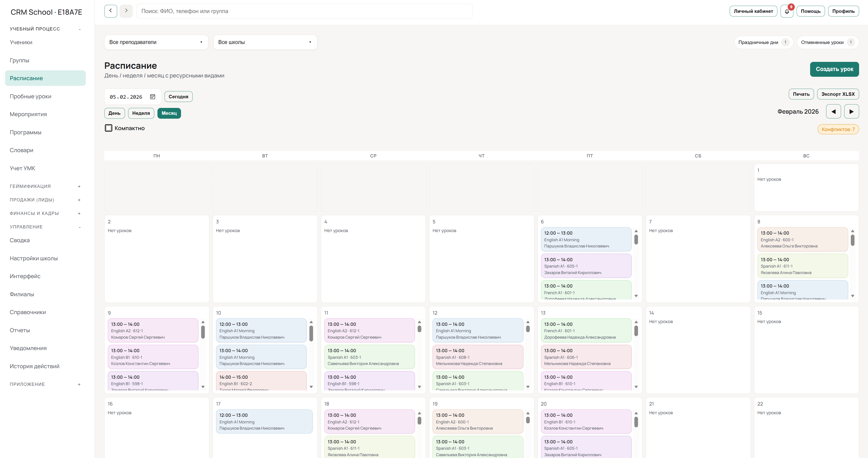Go back with left chevron button
Image resolution: width=868 pixels, height=458 pixels.
click(111, 11)
